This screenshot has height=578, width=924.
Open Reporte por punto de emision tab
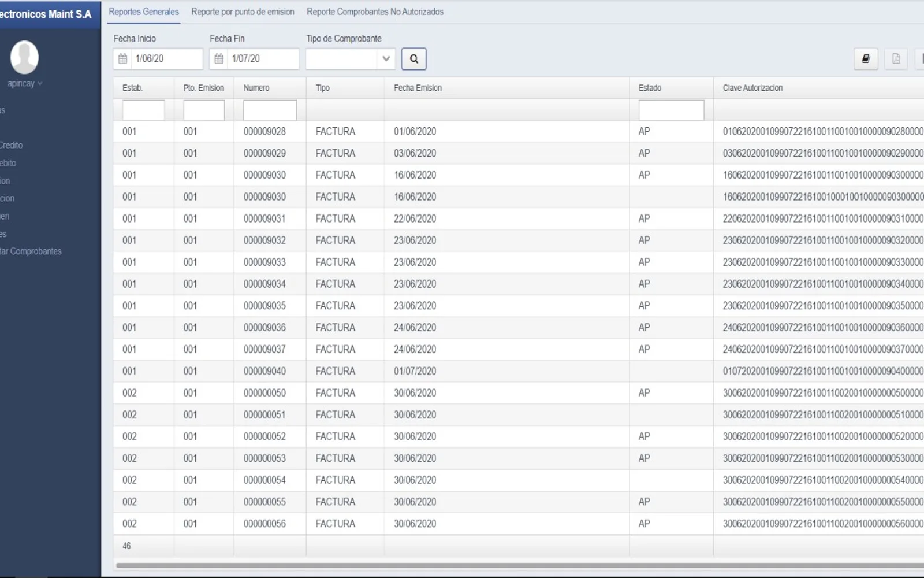click(243, 12)
